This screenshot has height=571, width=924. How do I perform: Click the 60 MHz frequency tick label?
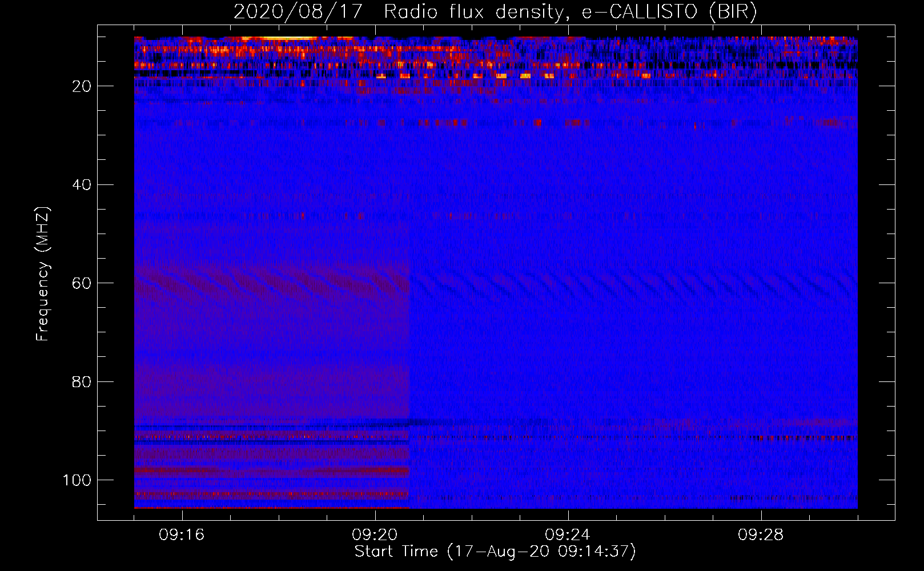(x=82, y=283)
